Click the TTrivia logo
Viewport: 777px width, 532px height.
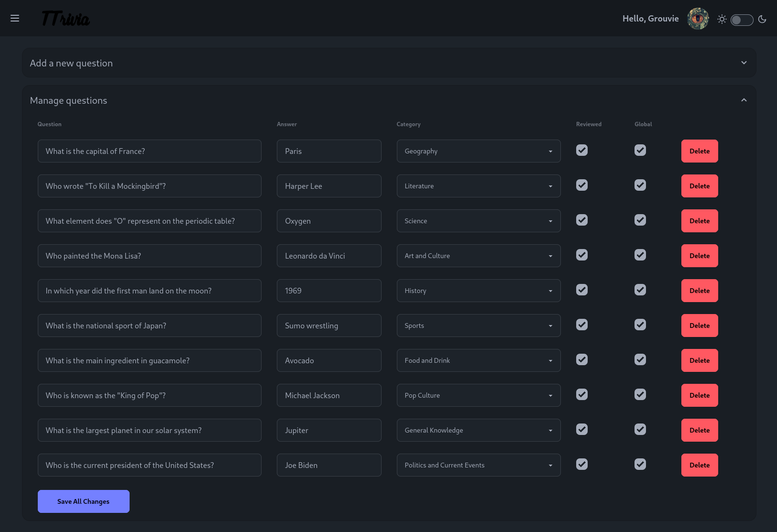(66, 19)
